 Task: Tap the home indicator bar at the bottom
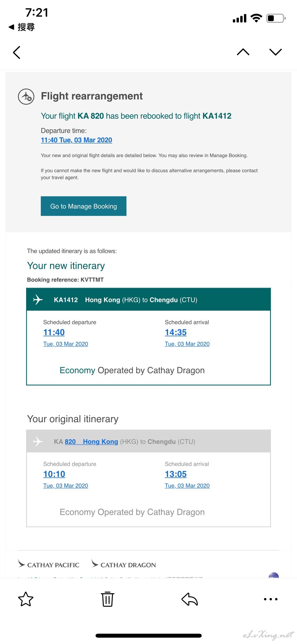pos(148,636)
